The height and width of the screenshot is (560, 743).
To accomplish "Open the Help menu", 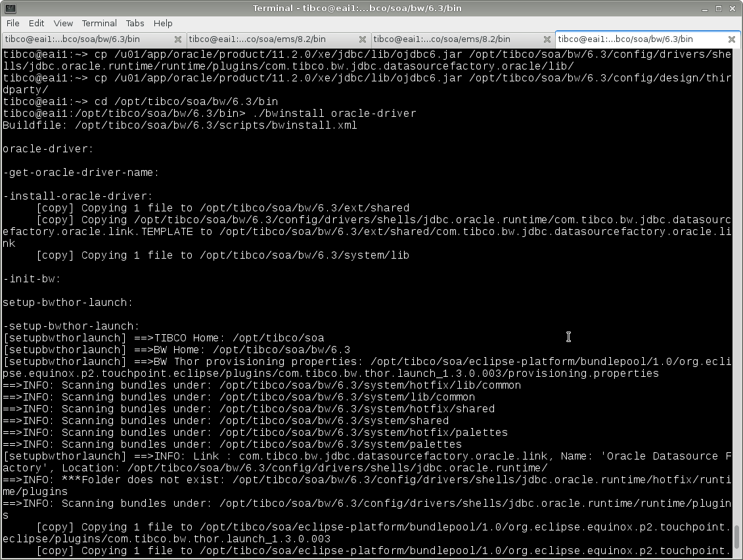I will point(163,23).
